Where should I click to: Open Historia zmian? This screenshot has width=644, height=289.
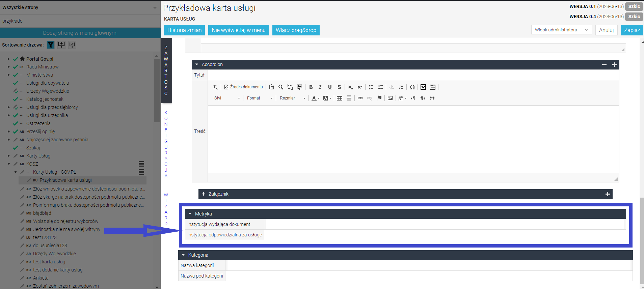coord(184,30)
